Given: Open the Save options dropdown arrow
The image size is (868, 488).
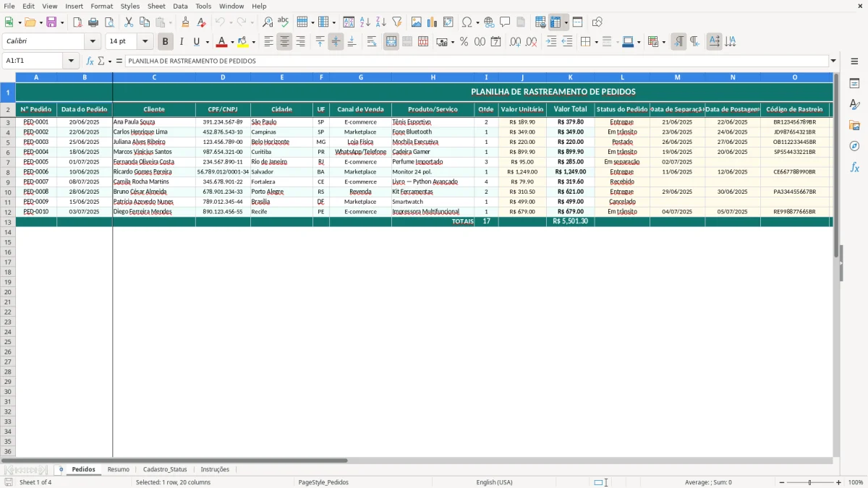Looking at the screenshot, I should click(x=62, y=22).
